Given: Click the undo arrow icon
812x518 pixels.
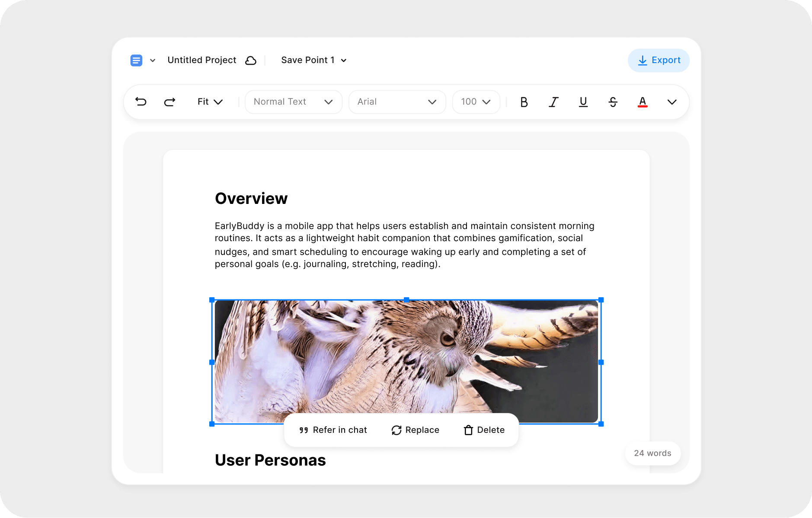Looking at the screenshot, I should coord(141,102).
